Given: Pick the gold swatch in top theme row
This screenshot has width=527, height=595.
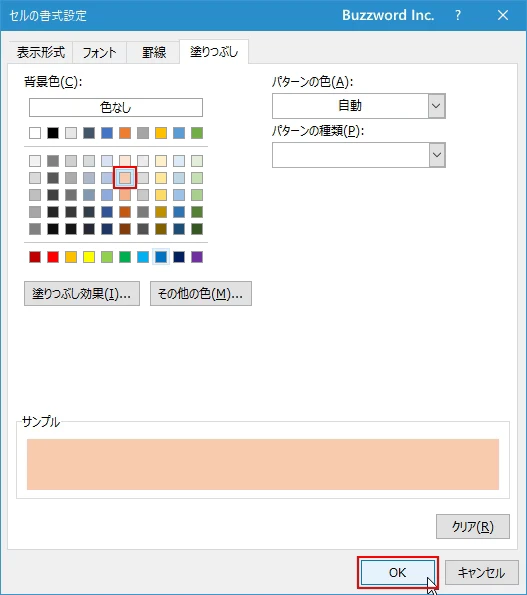Looking at the screenshot, I should [161, 133].
